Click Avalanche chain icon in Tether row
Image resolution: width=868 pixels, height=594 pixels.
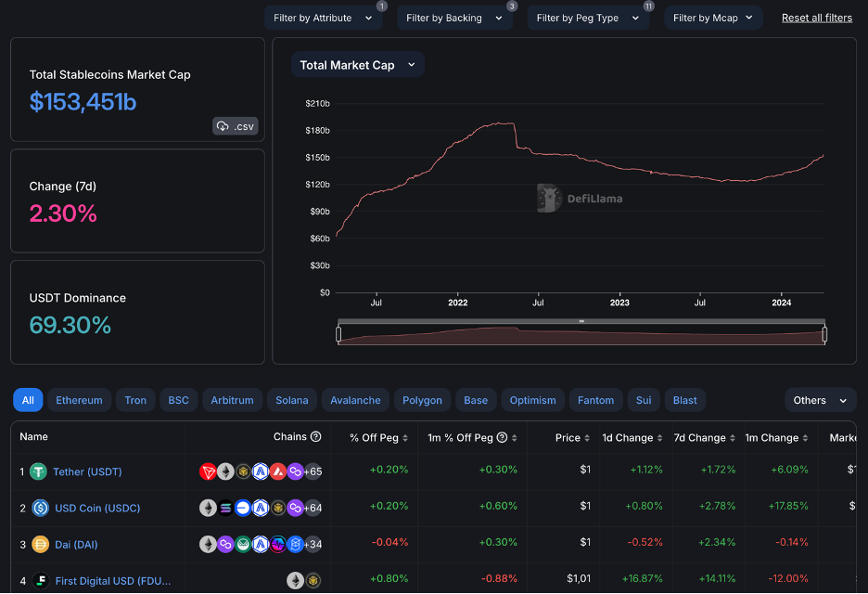[278, 471]
